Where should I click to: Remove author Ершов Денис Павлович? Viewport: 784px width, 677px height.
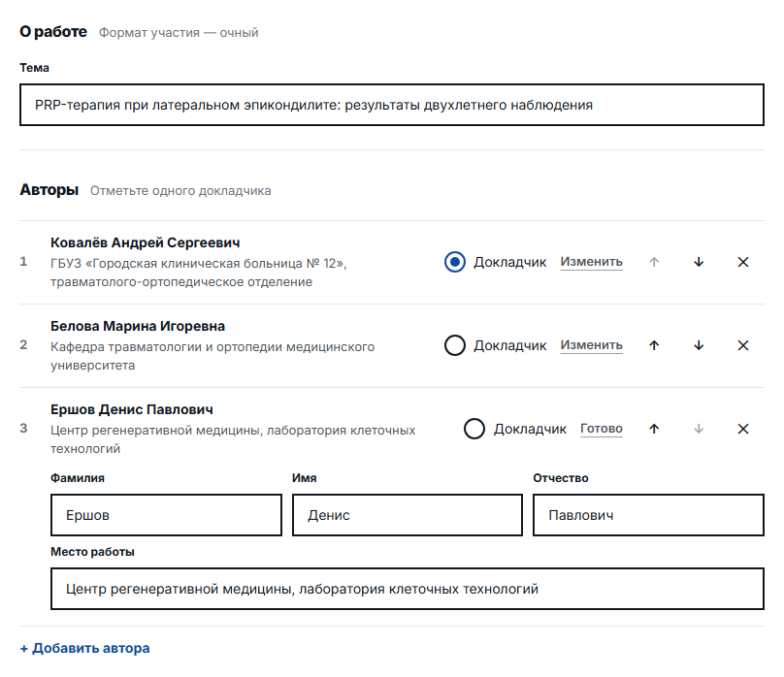743,429
